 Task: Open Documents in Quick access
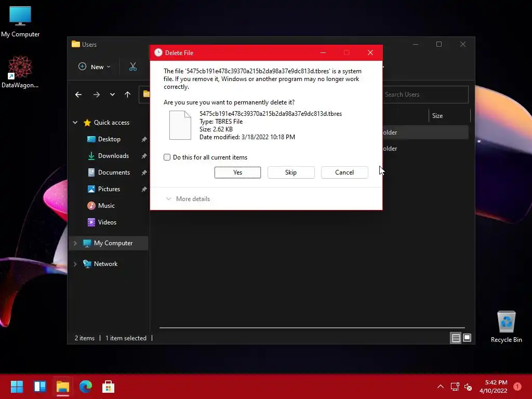click(114, 172)
